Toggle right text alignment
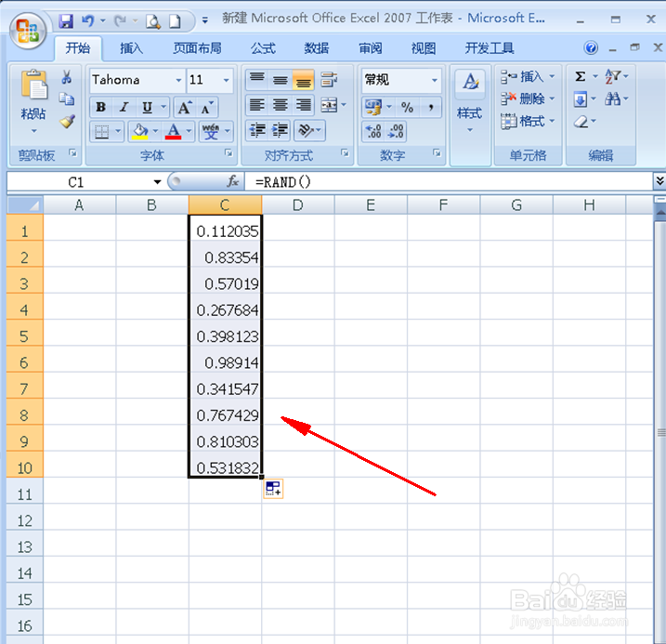The width and height of the screenshot is (666, 644). [303, 105]
